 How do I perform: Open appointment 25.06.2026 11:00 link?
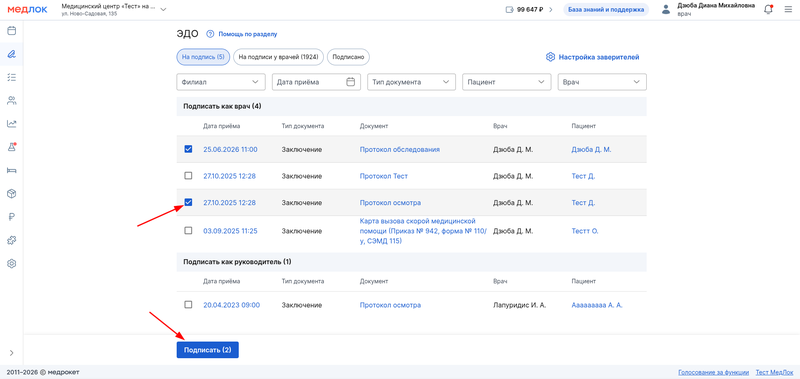pyautogui.click(x=230, y=149)
